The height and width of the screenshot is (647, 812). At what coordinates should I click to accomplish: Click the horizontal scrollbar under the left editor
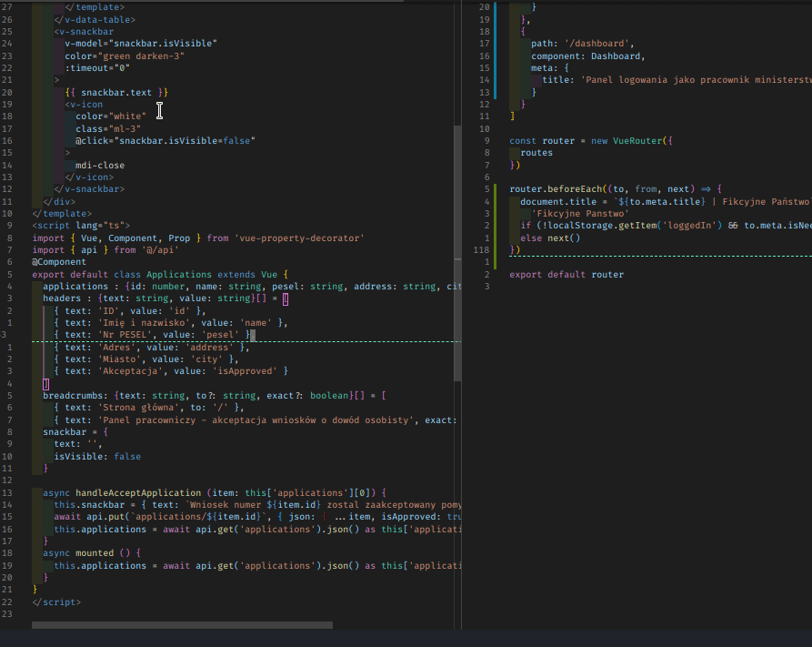182,625
